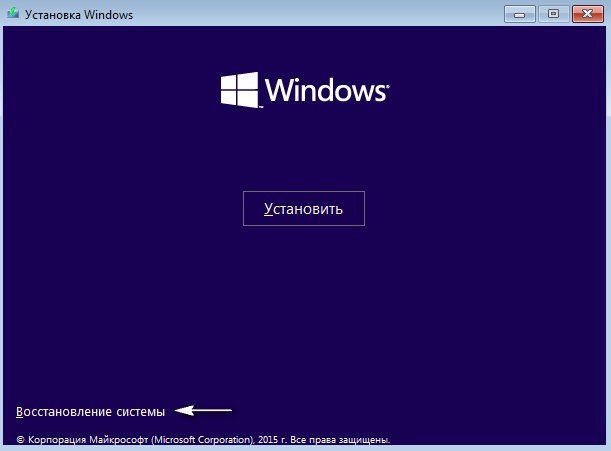Click the Корпорация Майкрософт text
This screenshot has height=451, width=611.
point(85,439)
